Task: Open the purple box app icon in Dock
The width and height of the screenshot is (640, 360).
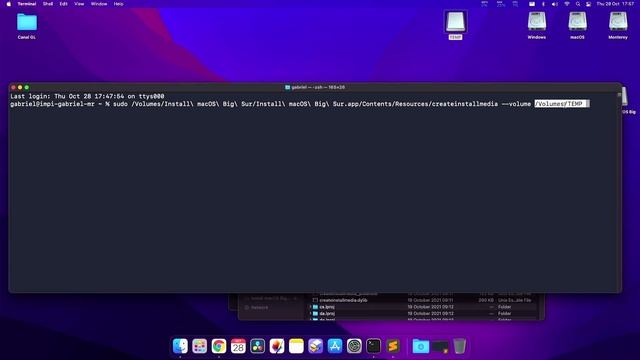Action: point(316,346)
